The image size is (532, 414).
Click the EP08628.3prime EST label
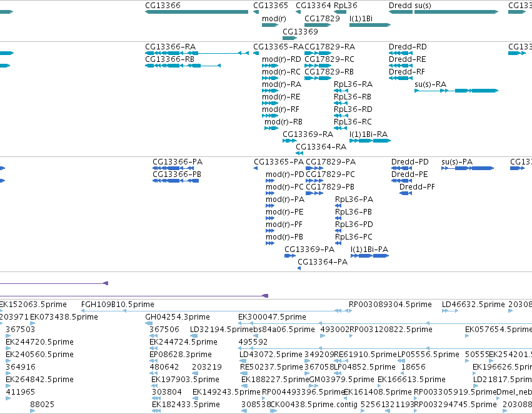181,355
